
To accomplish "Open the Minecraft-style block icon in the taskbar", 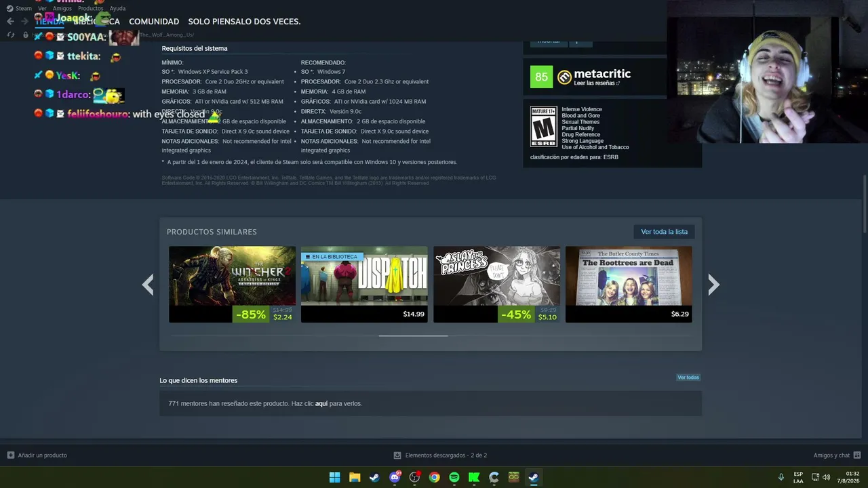I will click(x=514, y=477).
